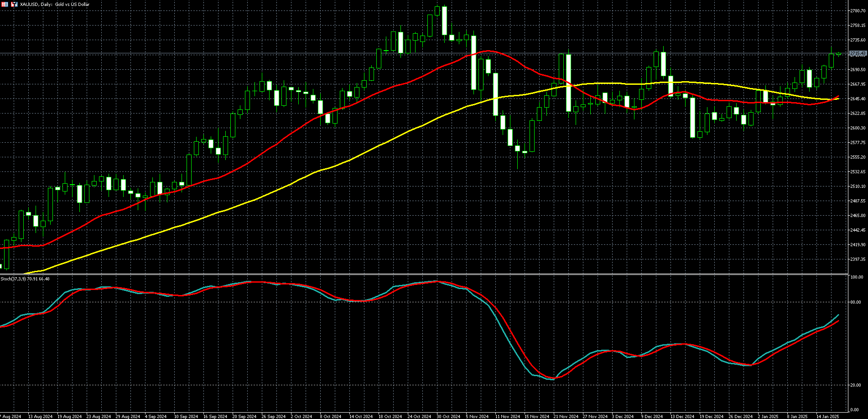Click the '16 Sep 2024' date on the time axis
This screenshot has width=868, height=419.
(215, 416)
